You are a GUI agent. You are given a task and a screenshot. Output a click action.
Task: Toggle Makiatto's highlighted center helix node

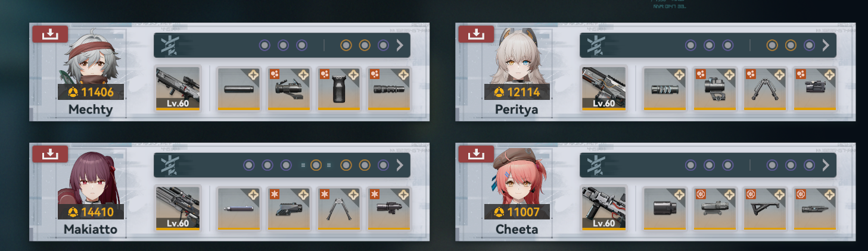click(316, 165)
